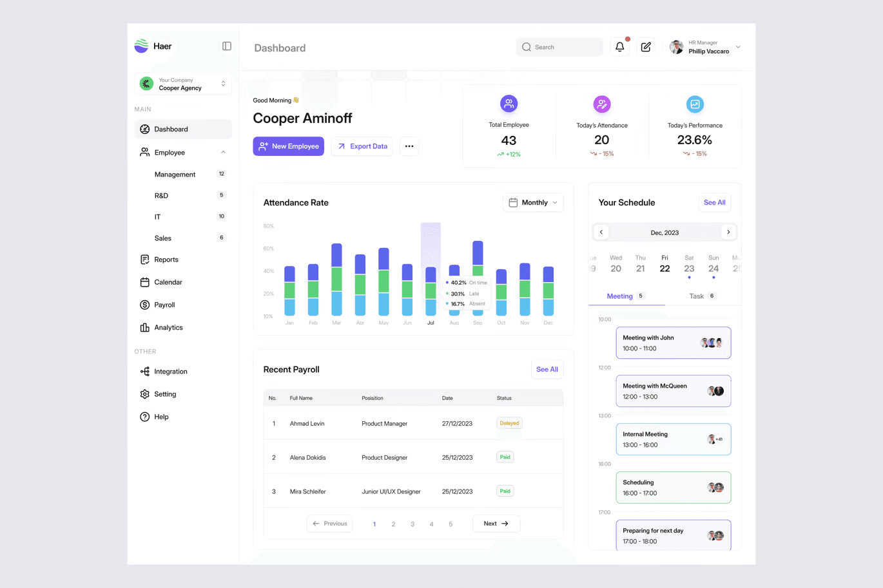Screen dimensions: 883x588
Task: Click Next pagination button
Action: click(496, 524)
